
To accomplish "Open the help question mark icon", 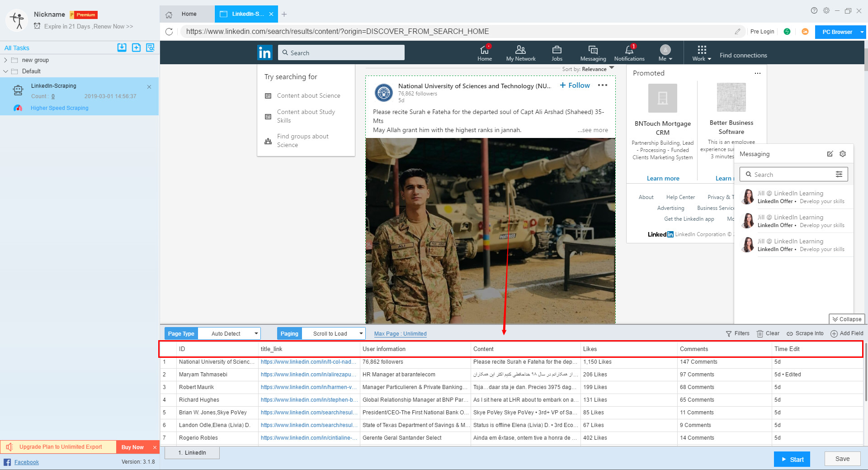I will tap(814, 10).
